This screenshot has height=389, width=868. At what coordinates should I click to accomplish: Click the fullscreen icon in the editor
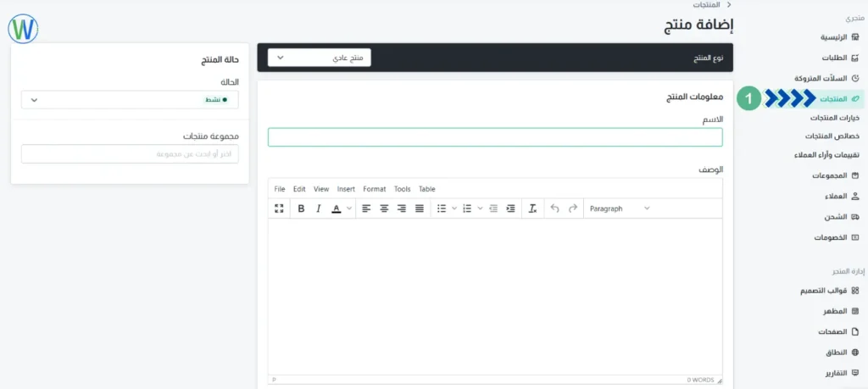pyautogui.click(x=279, y=208)
